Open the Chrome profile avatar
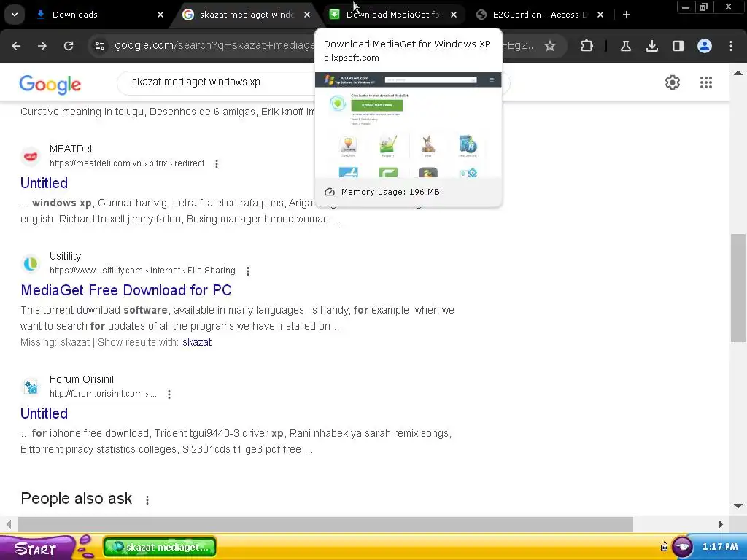 tap(705, 46)
